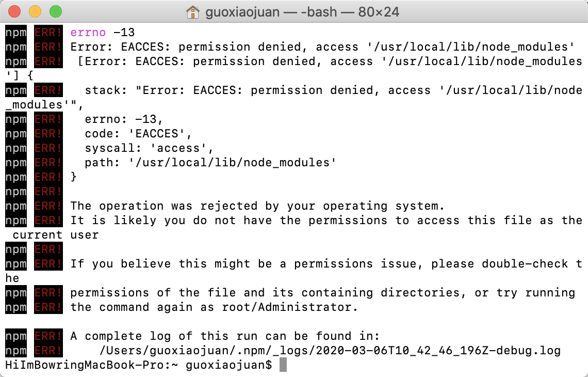
Task: Click the magenta errno text
Action: [88, 33]
